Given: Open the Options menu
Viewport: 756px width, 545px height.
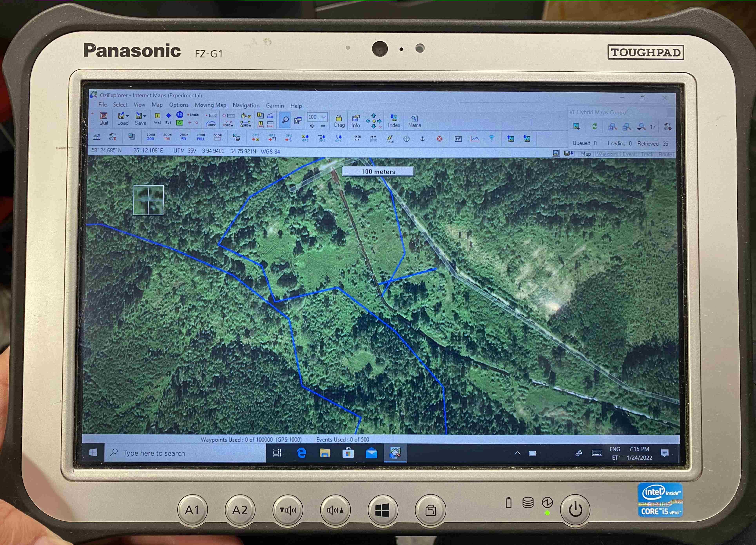Looking at the screenshot, I should click(179, 105).
